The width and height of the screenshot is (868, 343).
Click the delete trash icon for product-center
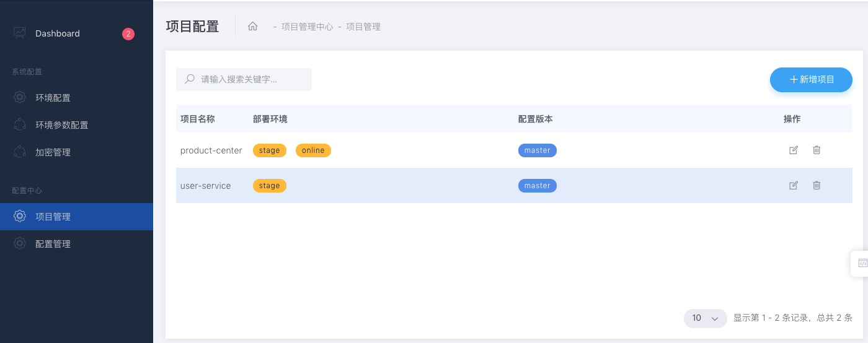[x=817, y=150]
